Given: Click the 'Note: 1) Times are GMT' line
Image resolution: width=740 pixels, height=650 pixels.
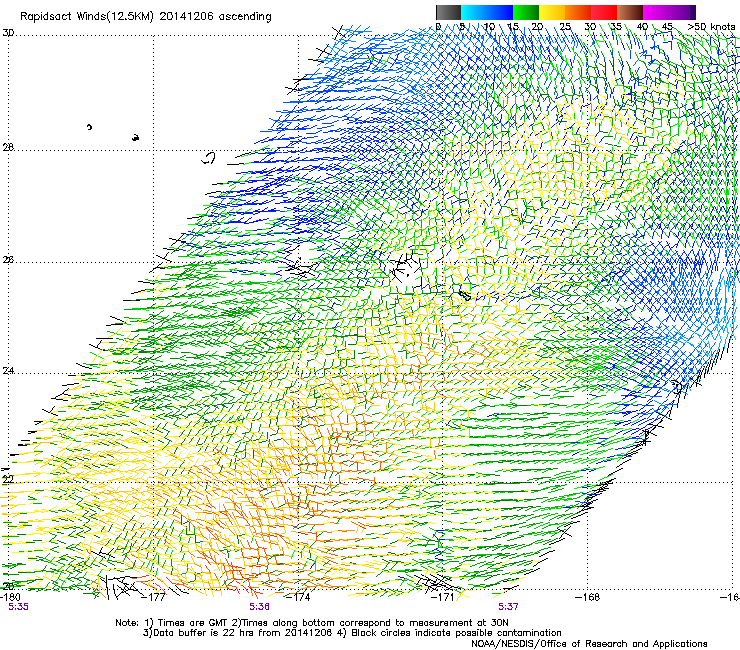Looking at the screenshot, I should coord(312,623).
